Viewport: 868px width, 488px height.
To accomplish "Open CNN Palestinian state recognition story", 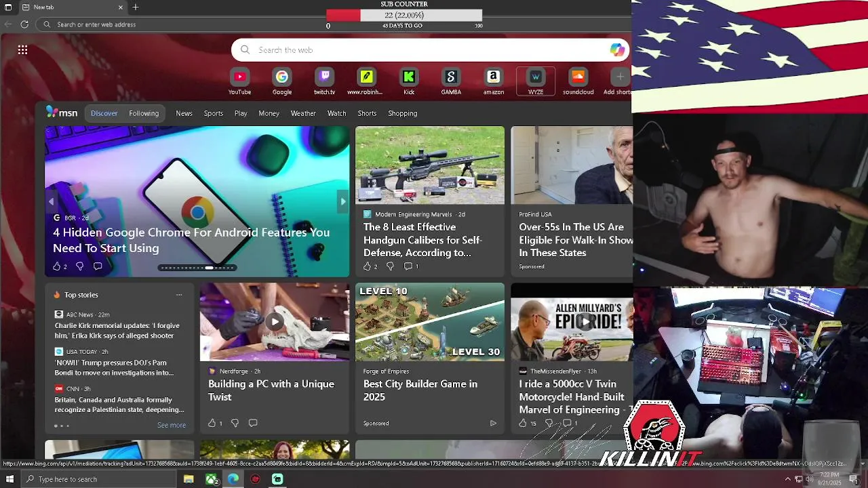I will [119, 405].
